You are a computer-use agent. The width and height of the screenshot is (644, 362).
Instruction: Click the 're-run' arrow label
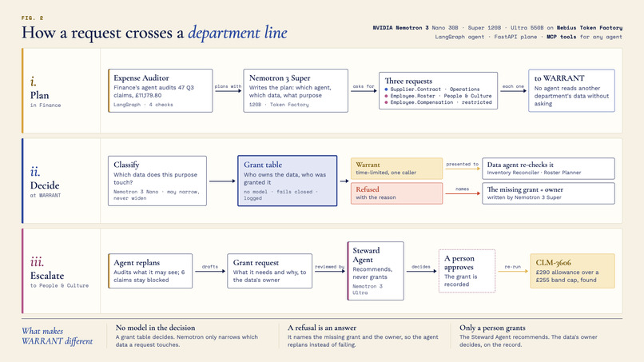point(513,267)
